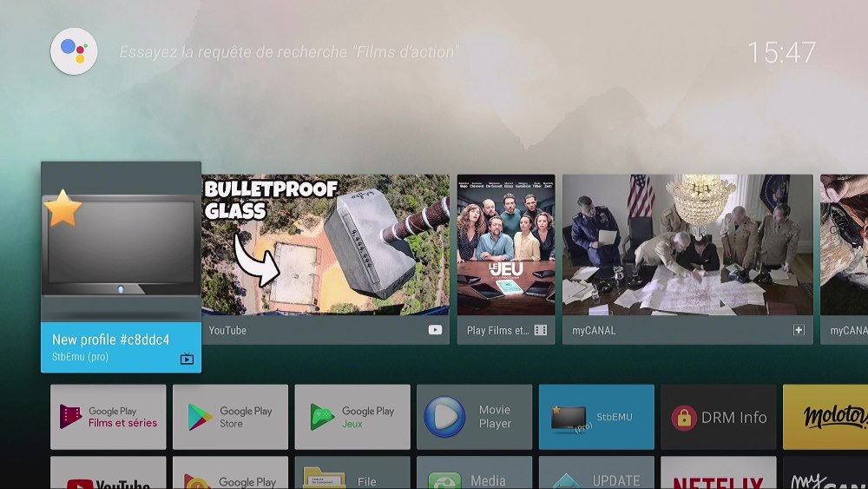Open the UPDATE app tile

click(x=597, y=473)
